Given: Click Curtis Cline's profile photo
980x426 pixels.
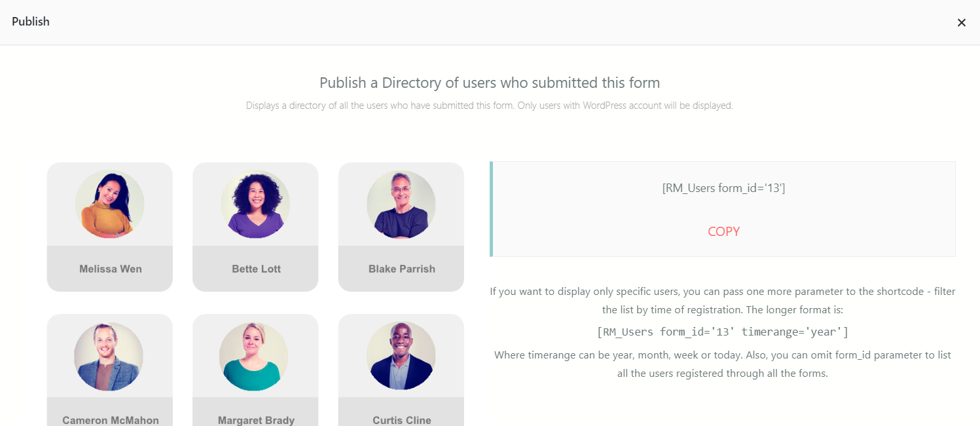Looking at the screenshot, I should (x=401, y=356).
